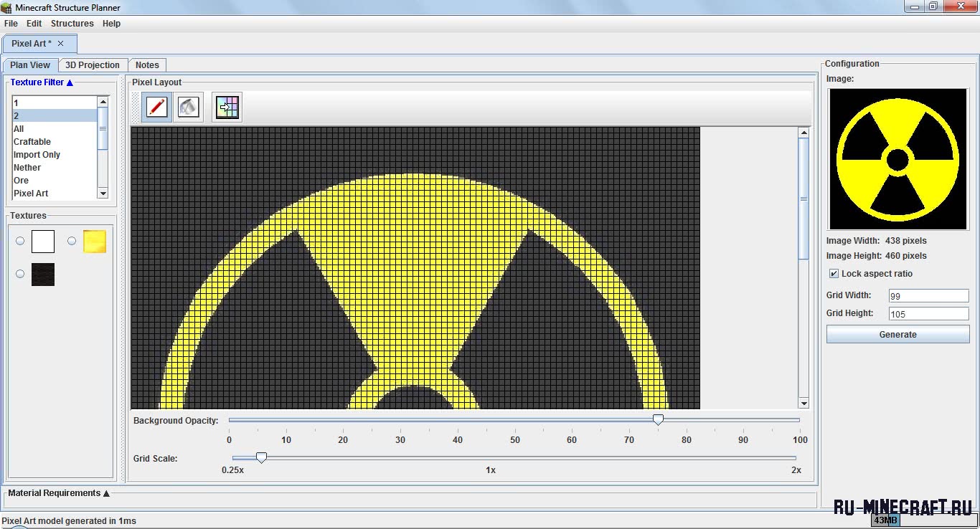This screenshot has width=980, height=529.
Task: Switch to the Plan View tab
Action: click(x=30, y=65)
